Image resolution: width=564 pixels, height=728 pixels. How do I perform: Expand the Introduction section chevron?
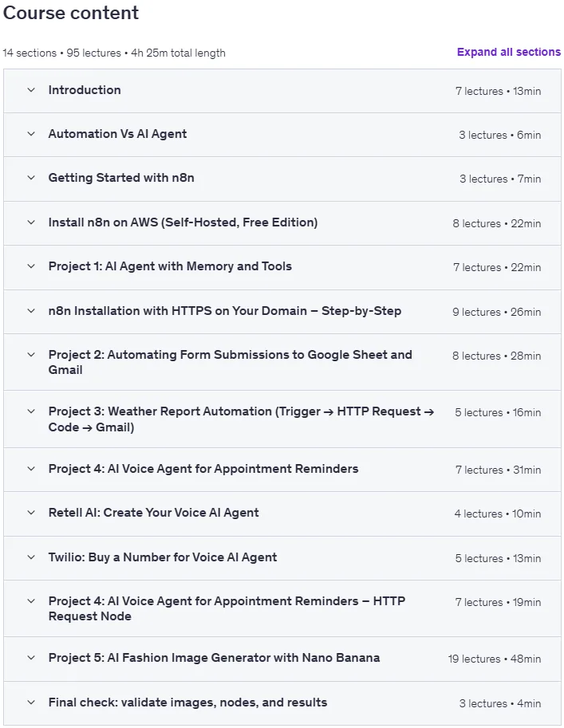pos(31,90)
